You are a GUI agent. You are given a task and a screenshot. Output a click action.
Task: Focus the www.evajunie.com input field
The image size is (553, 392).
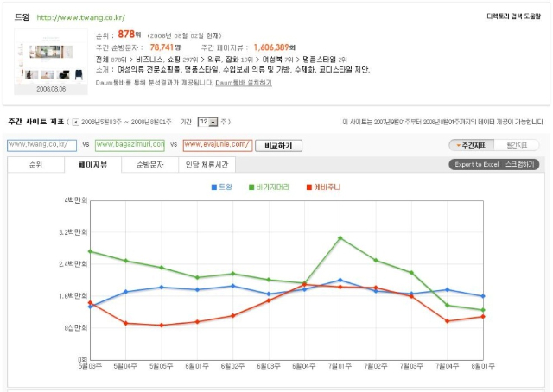(218, 145)
